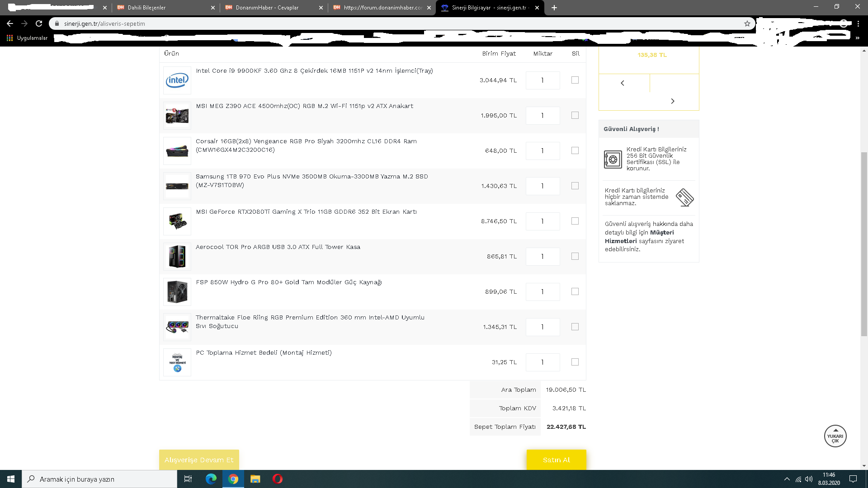Open the Windows Start menu
Viewport: 868px width, 488px height.
tap(11, 479)
